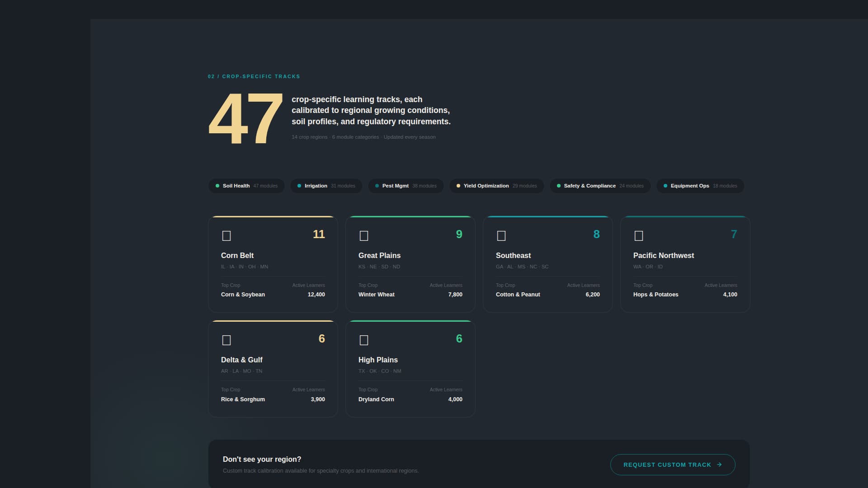The height and width of the screenshot is (488, 868).
Task: Click the Corn & Soybean top crop value
Action: 243,295
